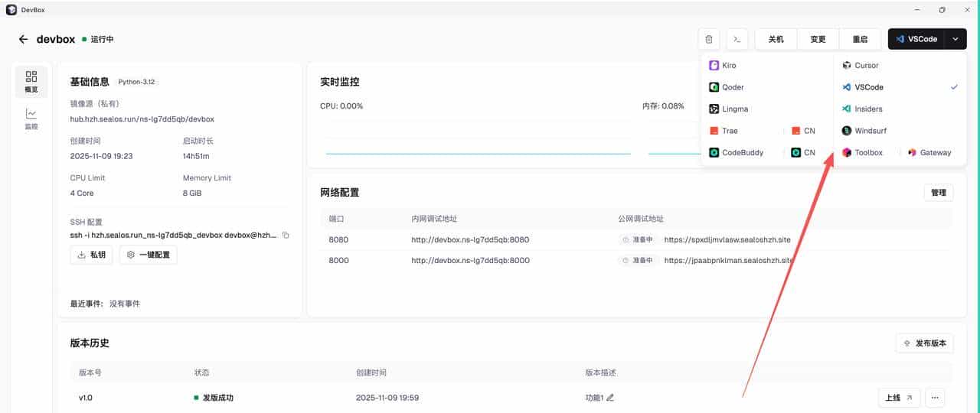Click the 内存: 0.08% memory reading
The width and height of the screenshot is (980, 413).
point(663,106)
